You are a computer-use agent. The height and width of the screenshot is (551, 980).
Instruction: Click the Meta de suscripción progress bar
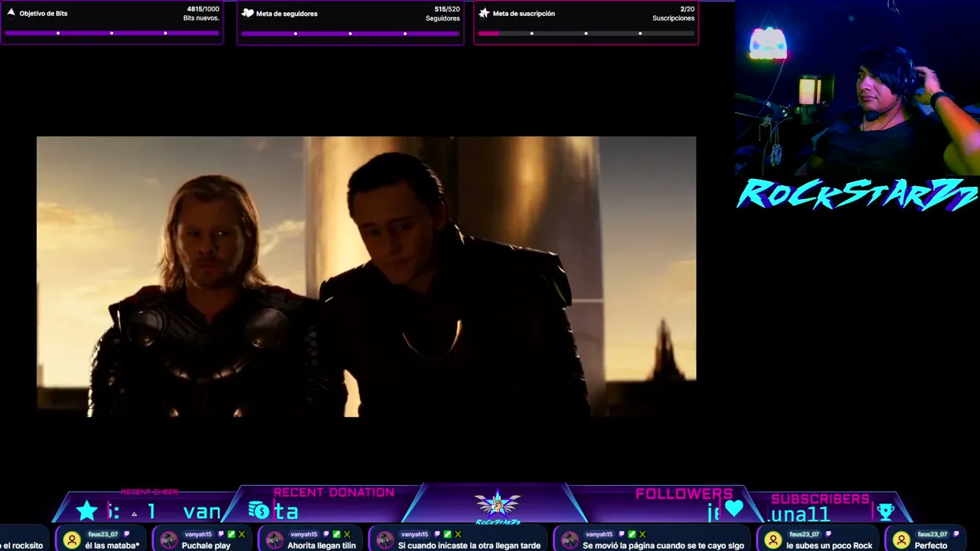pos(586,34)
